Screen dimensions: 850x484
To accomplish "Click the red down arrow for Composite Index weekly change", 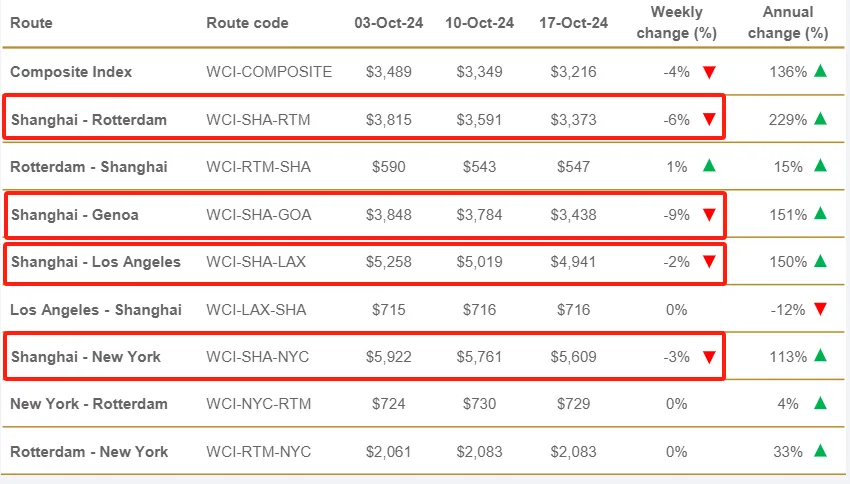I will (x=709, y=72).
